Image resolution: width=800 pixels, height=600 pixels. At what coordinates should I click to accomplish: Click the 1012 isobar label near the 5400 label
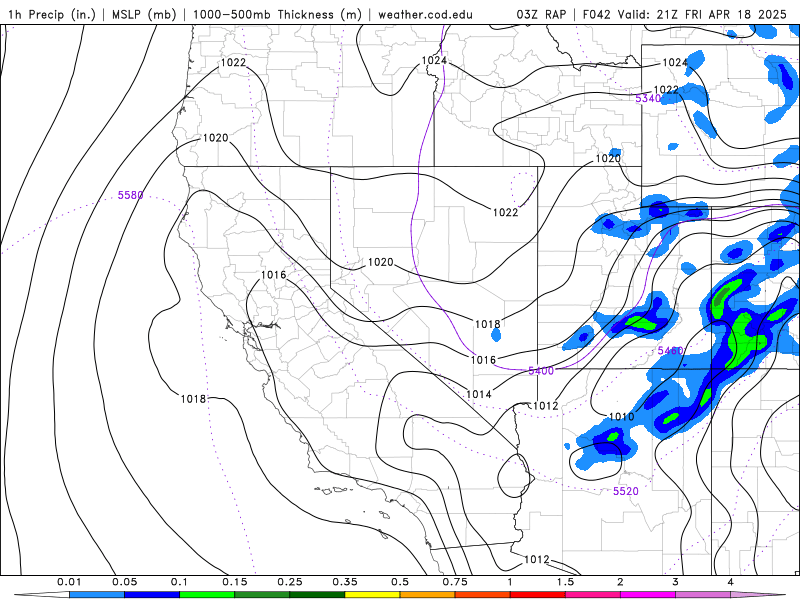(x=545, y=406)
